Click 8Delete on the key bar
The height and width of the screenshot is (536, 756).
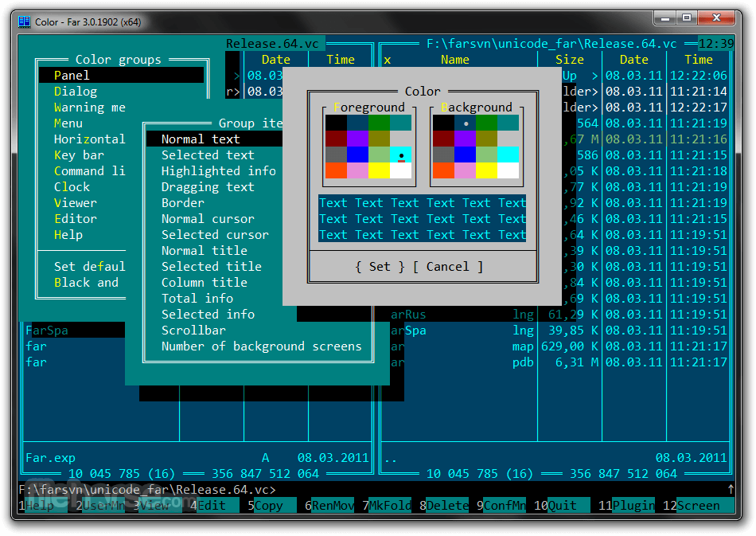(444, 505)
